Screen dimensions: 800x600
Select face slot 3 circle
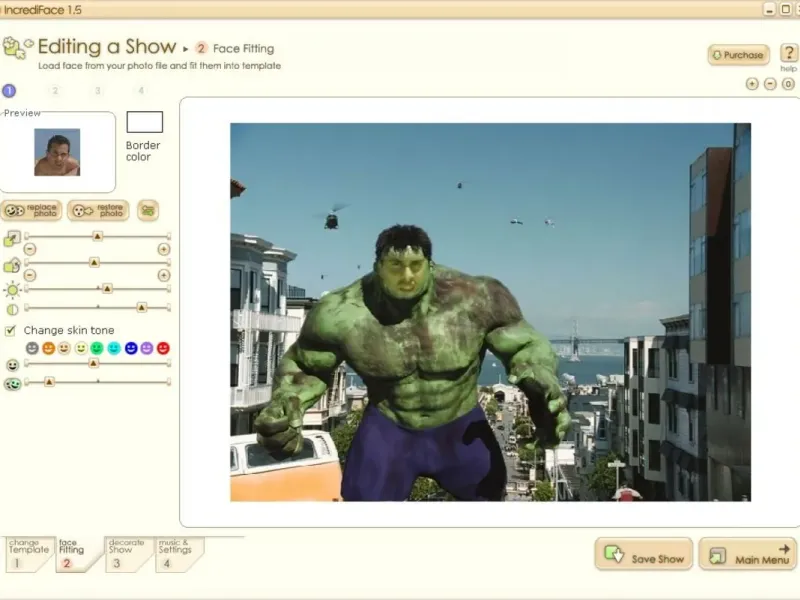click(x=97, y=90)
